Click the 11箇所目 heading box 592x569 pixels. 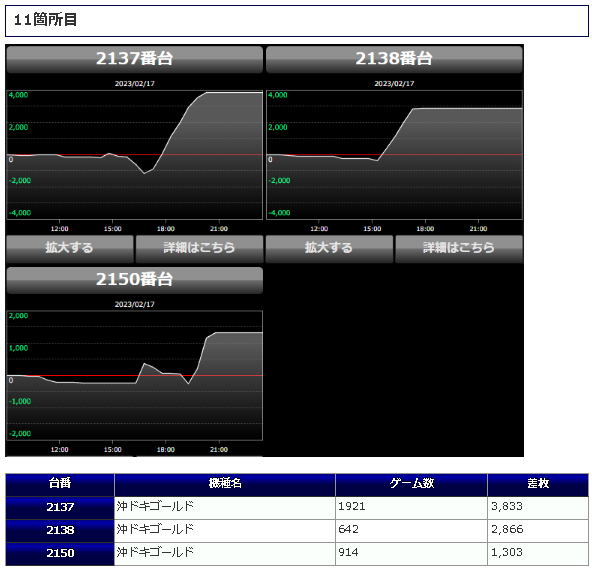tap(297, 21)
